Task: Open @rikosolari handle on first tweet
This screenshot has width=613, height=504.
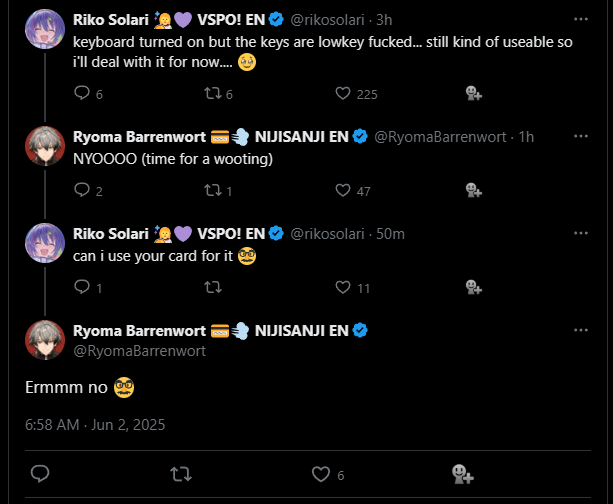Action: point(330,20)
